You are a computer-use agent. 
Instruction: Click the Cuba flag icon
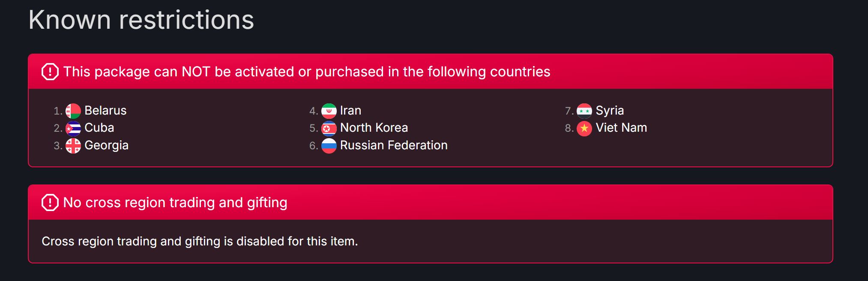click(73, 128)
